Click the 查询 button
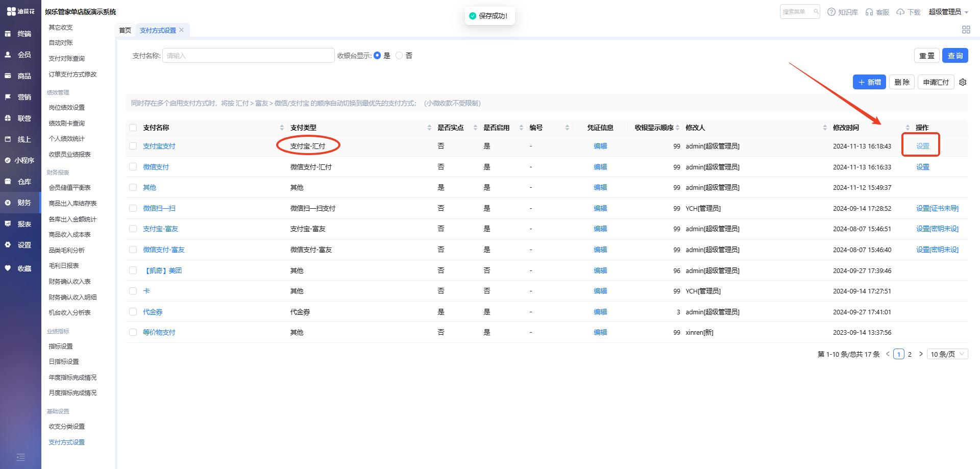Image resolution: width=980 pixels, height=469 pixels. 955,56
